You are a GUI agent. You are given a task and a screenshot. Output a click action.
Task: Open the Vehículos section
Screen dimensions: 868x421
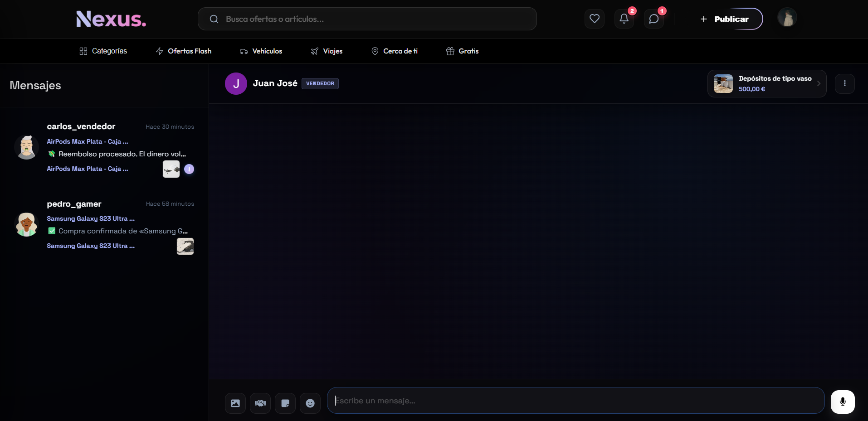[261, 51]
